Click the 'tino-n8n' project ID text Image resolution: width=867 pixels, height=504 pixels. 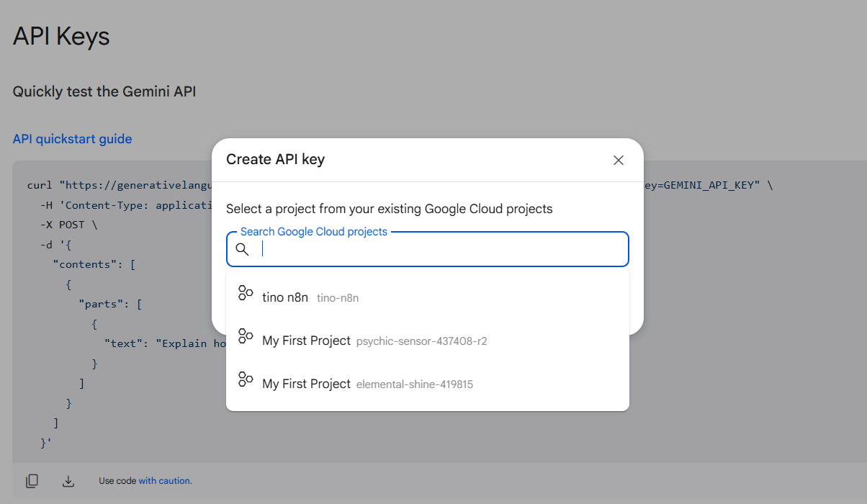coord(338,298)
